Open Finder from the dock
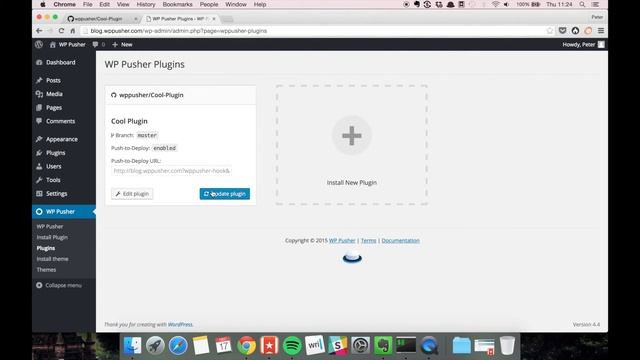Viewport: 640px width, 360px height. point(132,345)
